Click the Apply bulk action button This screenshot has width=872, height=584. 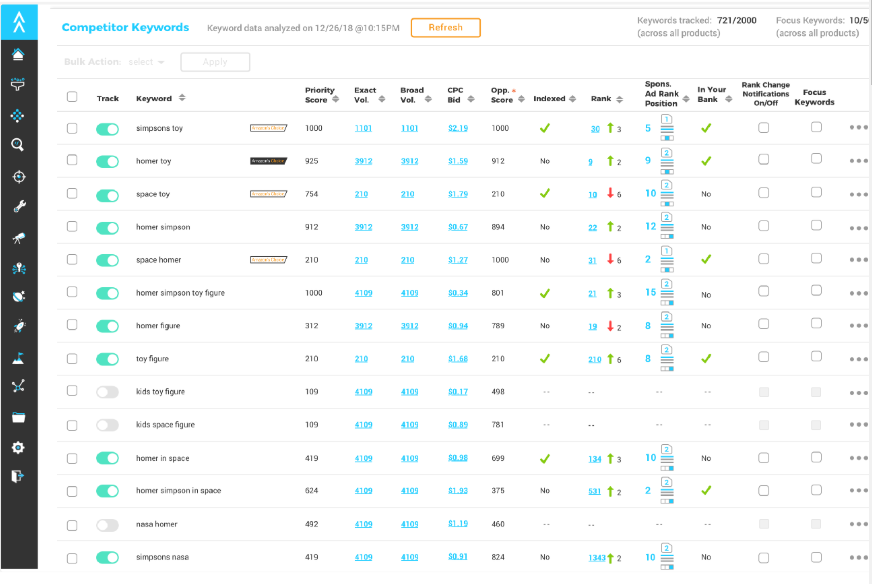[215, 62]
